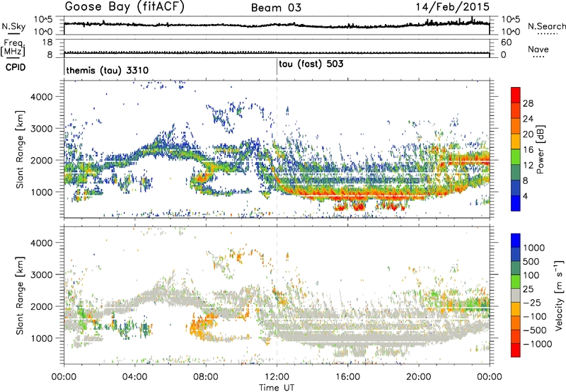Click '1000' on velocity panel range axis
566x392 pixels.
[41, 338]
